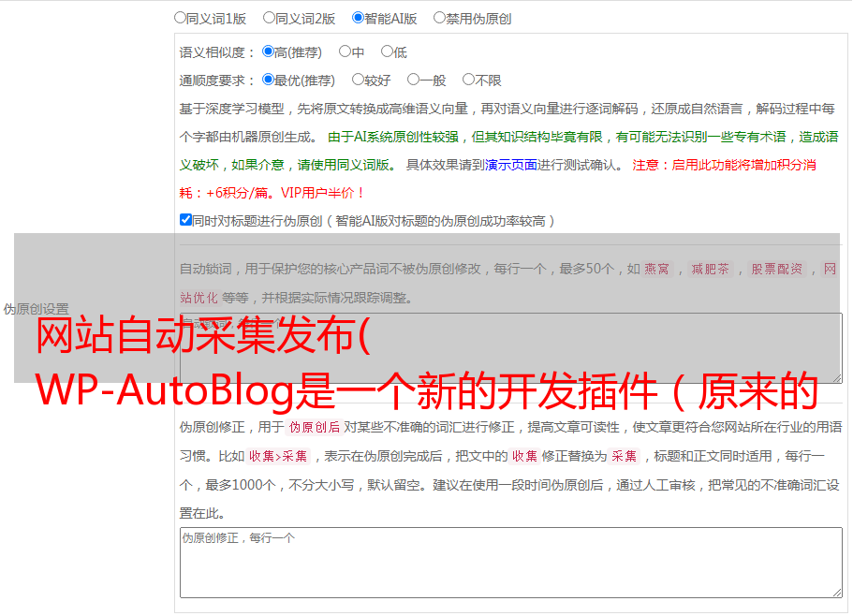This screenshot has width=853, height=616.
Task: Click the 伪原创设置 label
Action: pos(36,309)
